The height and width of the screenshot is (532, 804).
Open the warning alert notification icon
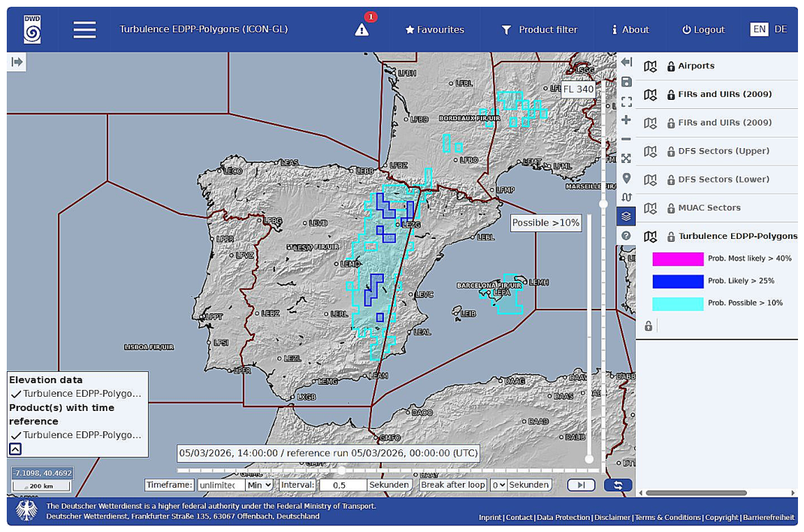click(x=362, y=30)
